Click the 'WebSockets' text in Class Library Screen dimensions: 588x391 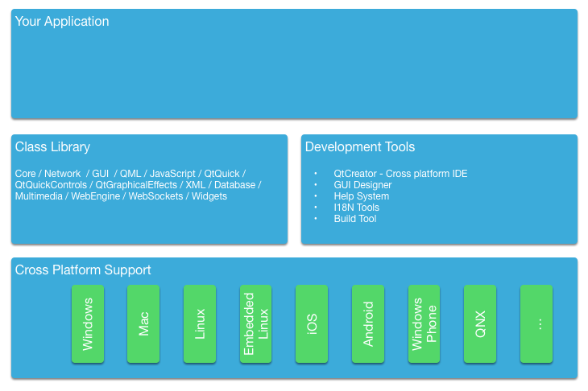pos(157,196)
